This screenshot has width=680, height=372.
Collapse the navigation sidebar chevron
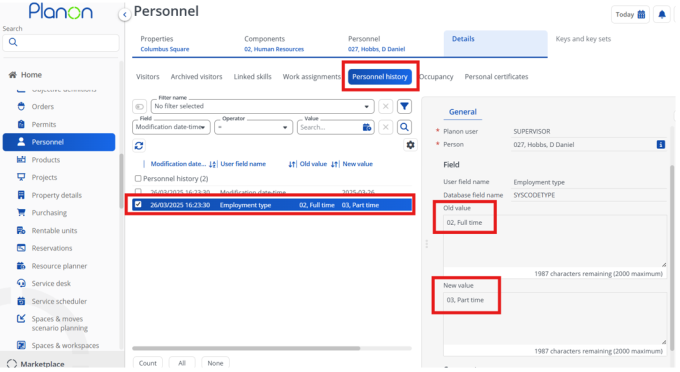click(x=124, y=15)
